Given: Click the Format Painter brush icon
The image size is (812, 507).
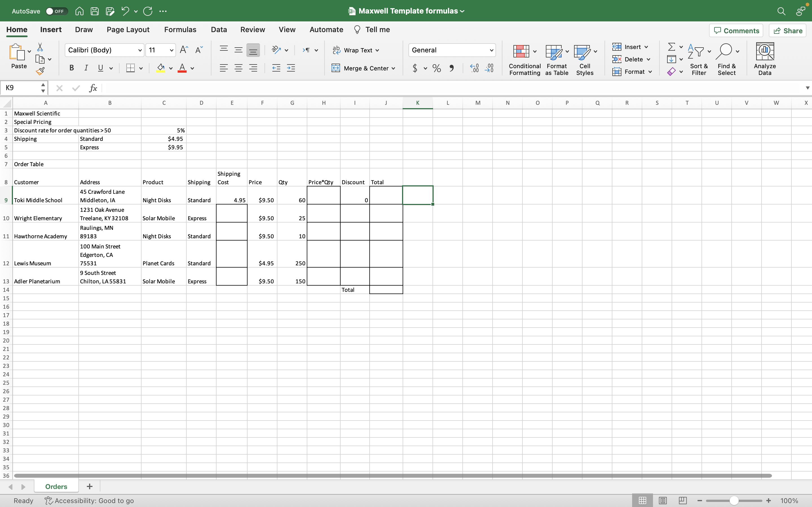Looking at the screenshot, I should pyautogui.click(x=40, y=71).
